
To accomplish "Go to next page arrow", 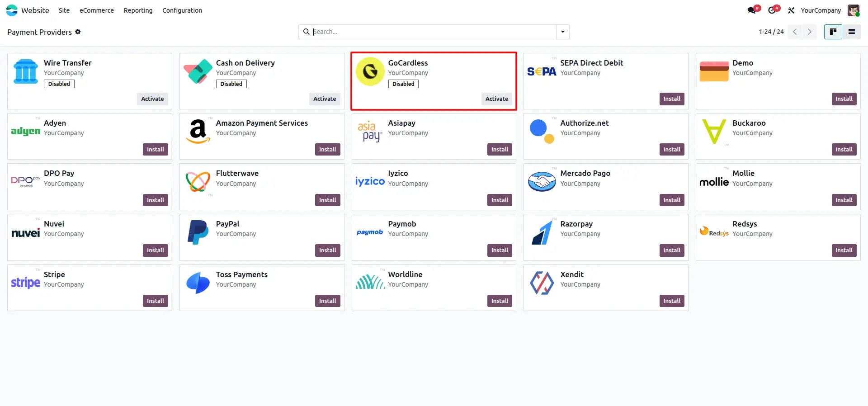I will pos(810,32).
